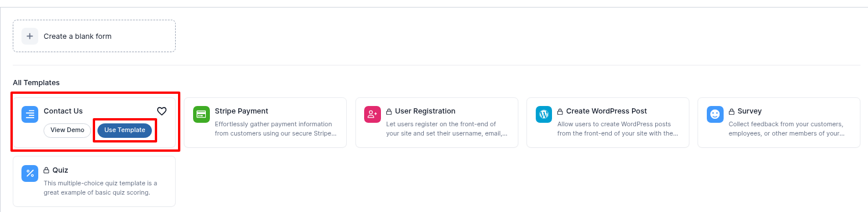This screenshot has width=868, height=212.
Task: Favorite Contact Us with the heart icon
Action: [x=162, y=111]
